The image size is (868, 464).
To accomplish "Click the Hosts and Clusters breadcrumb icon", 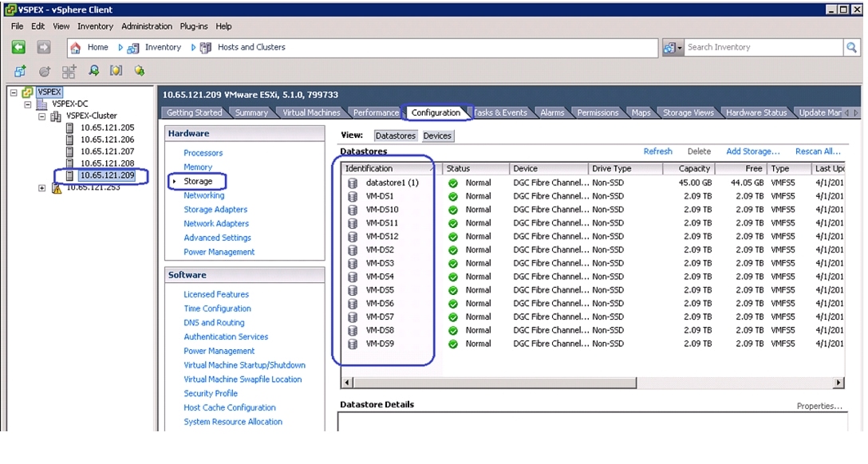I will click(x=205, y=48).
